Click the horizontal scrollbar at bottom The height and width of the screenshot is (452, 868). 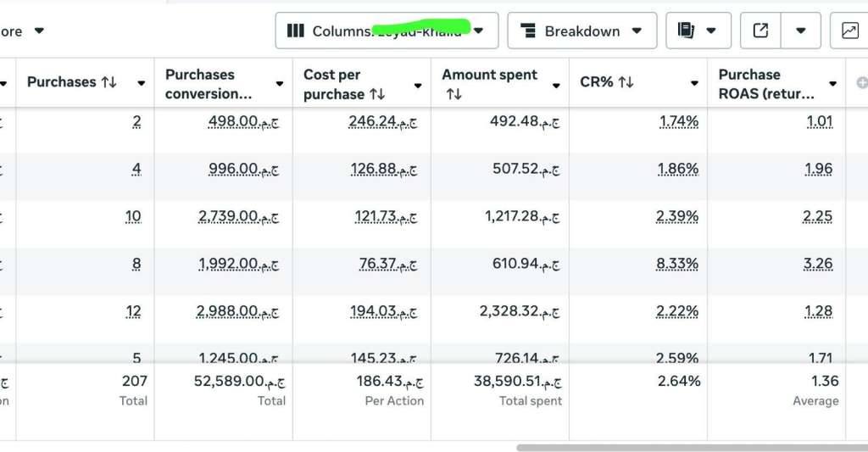coord(691,447)
